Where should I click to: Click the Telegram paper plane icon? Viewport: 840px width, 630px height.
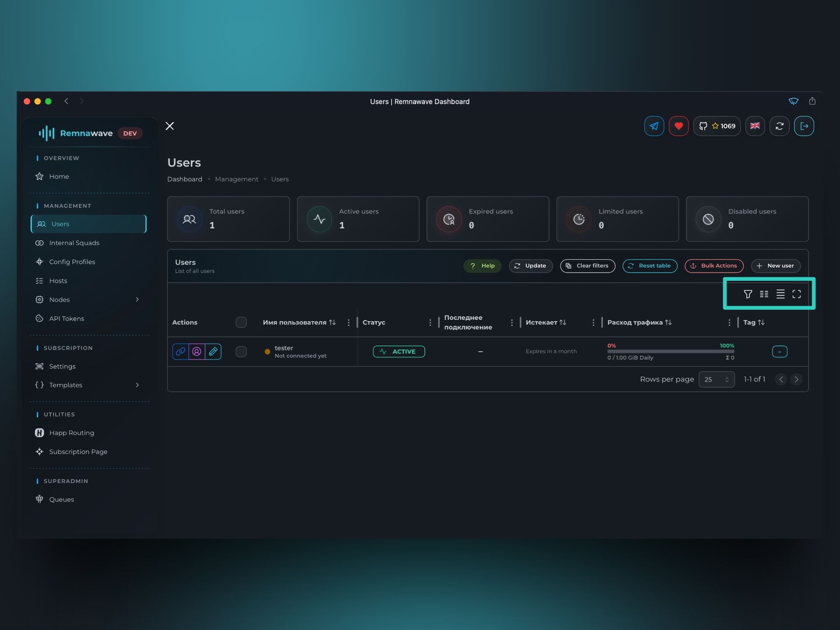[x=654, y=126]
